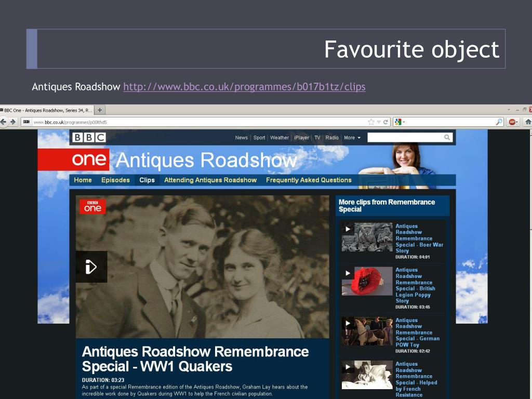Click the Boer War soldiers thumbnail
The height and width of the screenshot is (399, 532).
click(x=367, y=237)
